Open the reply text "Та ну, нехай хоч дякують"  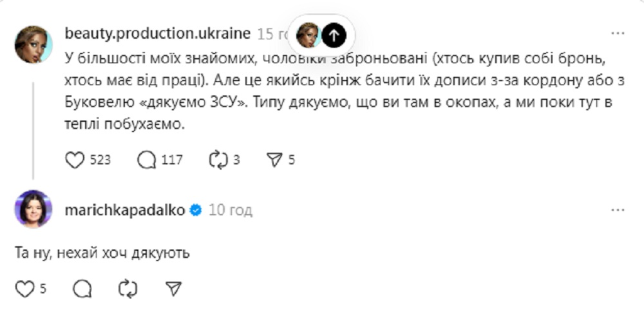pyautogui.click(x=102, y=253)
